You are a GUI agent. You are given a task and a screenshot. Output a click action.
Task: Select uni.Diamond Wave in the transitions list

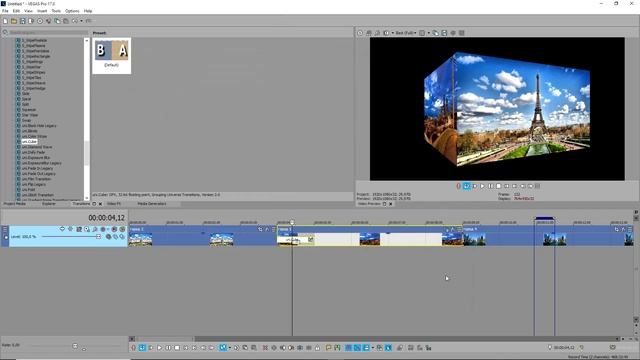(37, 147)
